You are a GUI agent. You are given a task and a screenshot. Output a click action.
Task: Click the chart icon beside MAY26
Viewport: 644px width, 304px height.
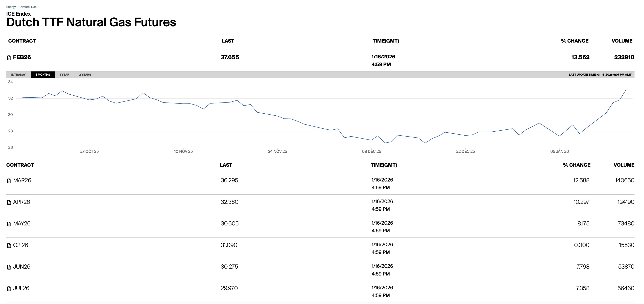point(9,224)
